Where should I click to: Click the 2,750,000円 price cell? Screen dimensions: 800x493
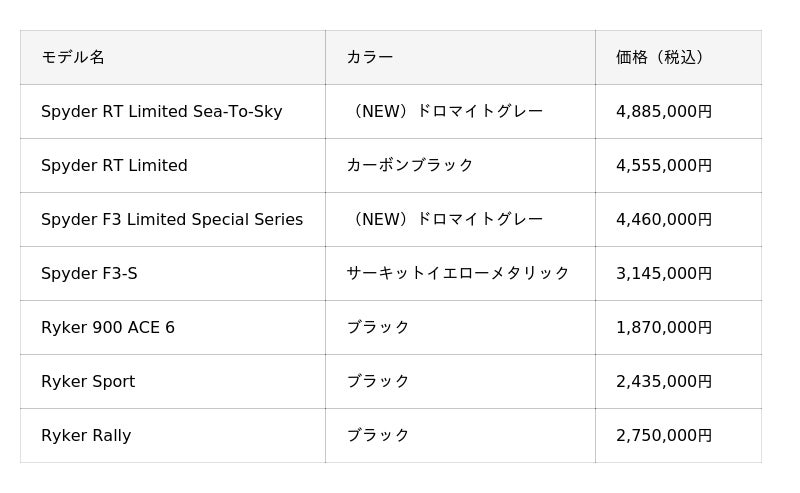678,436
